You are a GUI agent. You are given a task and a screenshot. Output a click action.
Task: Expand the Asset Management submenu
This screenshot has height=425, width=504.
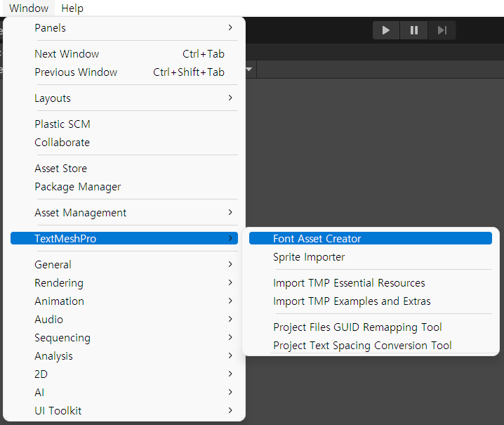[124, 213]
